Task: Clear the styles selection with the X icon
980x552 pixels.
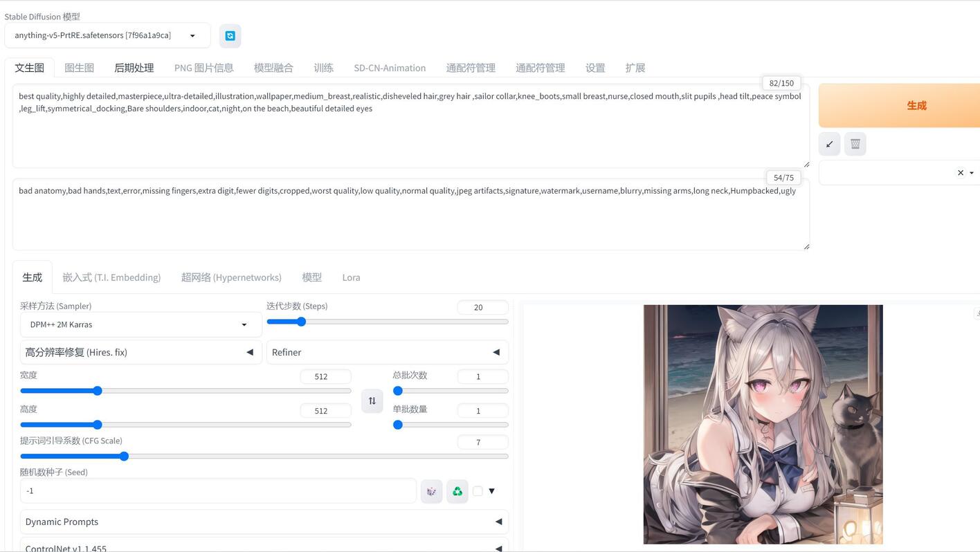Action: pyautogui.click(x=961, y=173)
